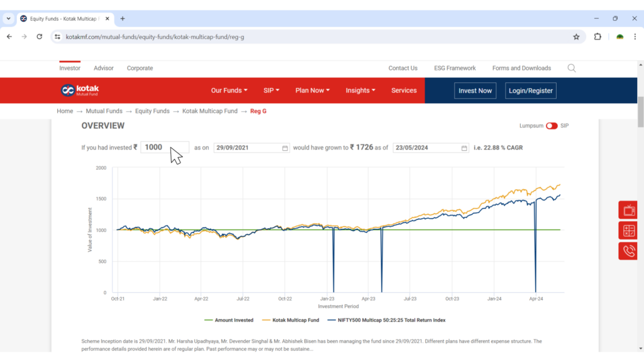Click the red phone call side icon

628,251
